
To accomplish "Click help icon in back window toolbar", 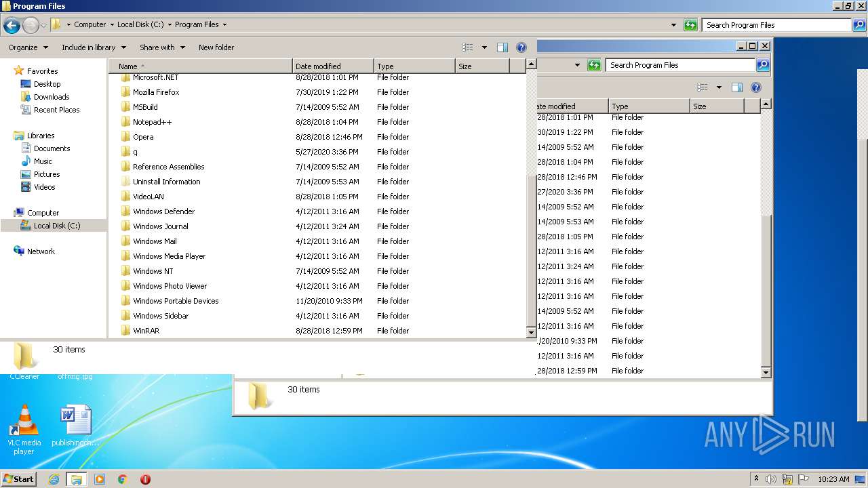I will pyautogui.click(x=756, y=87).
